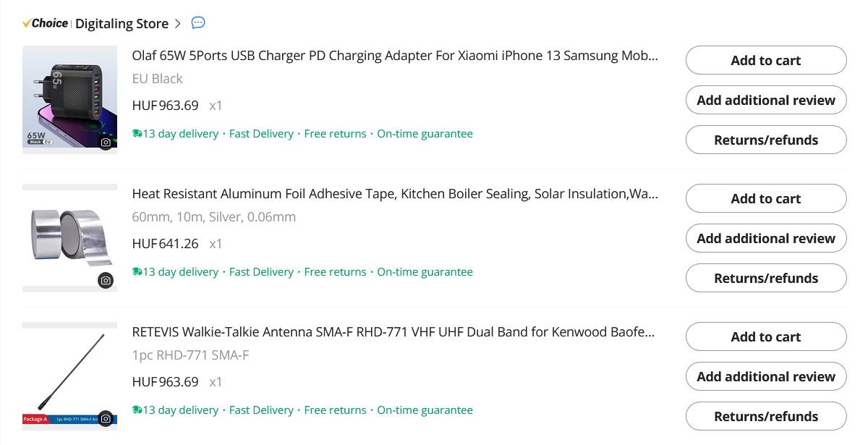The image size is (868, 445).
Task: Expand the Digitaling Store chevron arrow
Action: (178, 24)
